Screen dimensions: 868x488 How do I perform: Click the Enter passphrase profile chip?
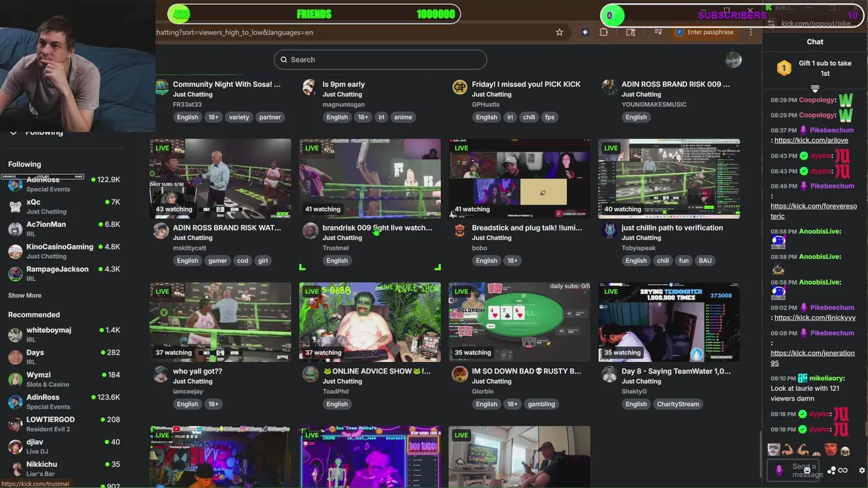click(705, 32)
